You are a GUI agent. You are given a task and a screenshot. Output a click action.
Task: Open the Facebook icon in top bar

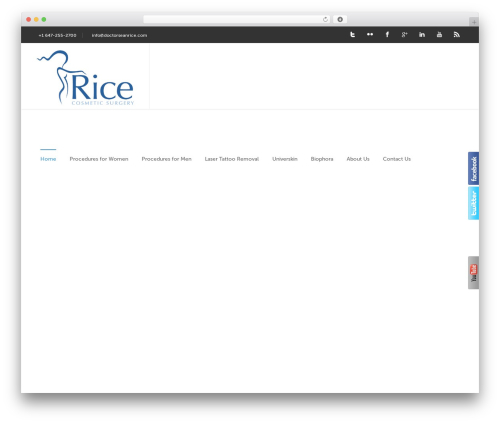pos(387,34)
